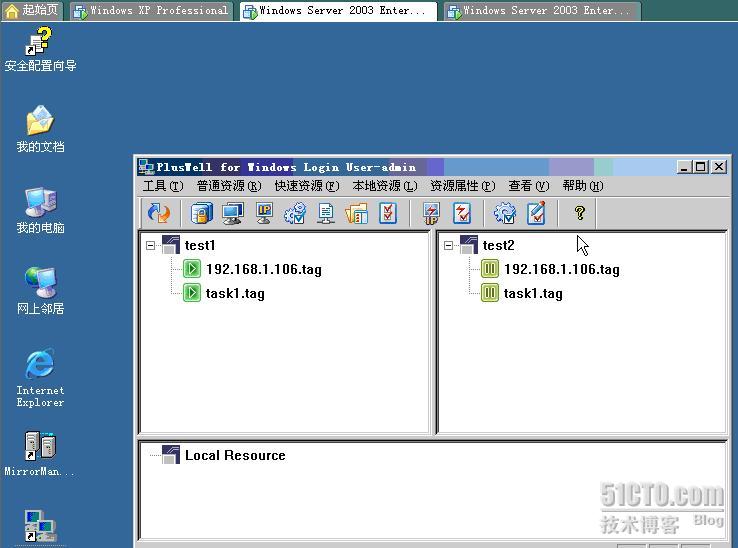738x548 pixels.
Task: Collapse the test1 tree node
Action: [x=150, y=245]
